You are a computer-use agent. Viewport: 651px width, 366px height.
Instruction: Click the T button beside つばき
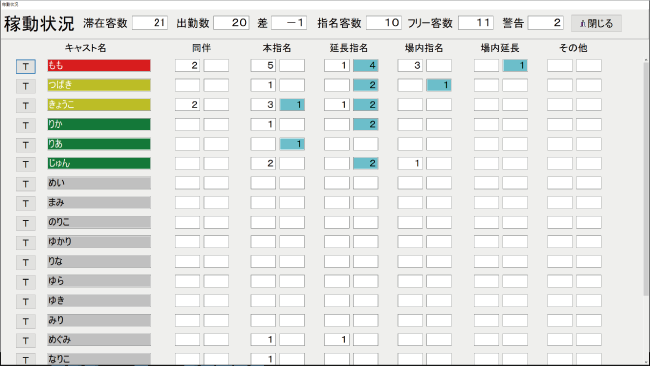coord(26,86)
